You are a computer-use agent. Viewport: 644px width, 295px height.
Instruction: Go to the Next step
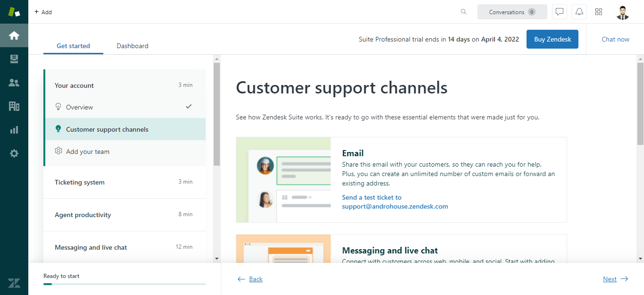[616, 279]
